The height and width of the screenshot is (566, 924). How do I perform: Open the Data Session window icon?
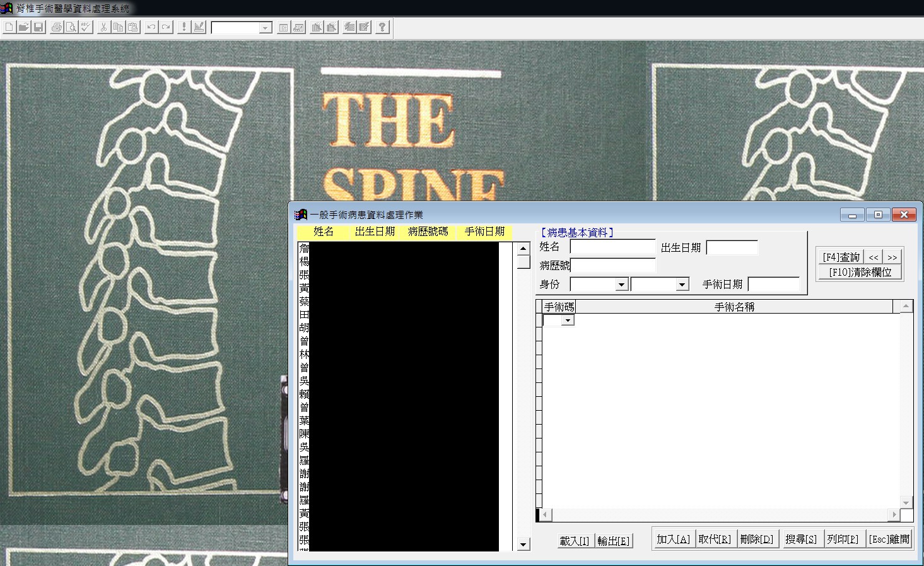[298, 27]
